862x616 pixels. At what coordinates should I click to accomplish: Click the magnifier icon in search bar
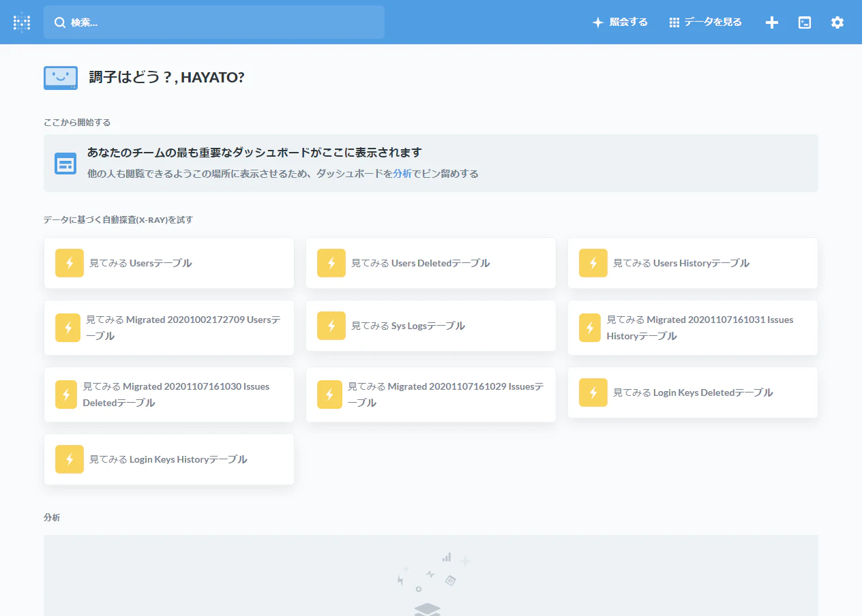click(60, 22)
